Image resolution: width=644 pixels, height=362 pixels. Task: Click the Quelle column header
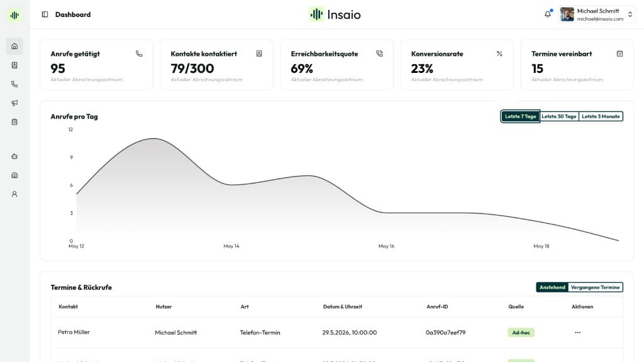pyautogui.click(x=516, y=307)
